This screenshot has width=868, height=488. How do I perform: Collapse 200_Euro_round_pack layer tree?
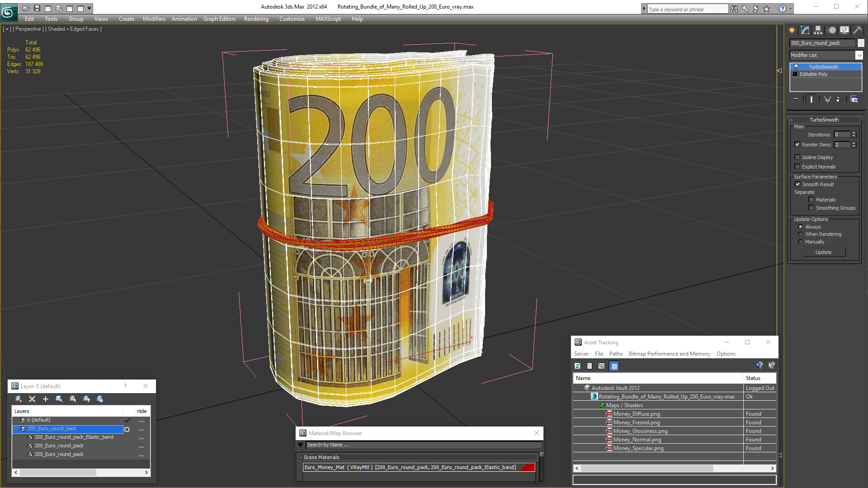pyautogui.click(x=16, y=429)
